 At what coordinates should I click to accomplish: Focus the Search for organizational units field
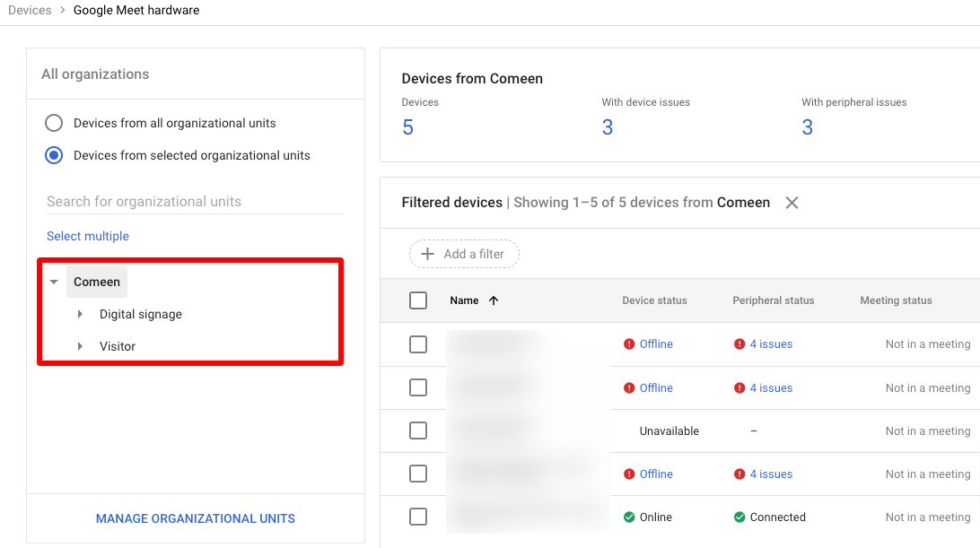pyautogui.click(x=195, y=201)
